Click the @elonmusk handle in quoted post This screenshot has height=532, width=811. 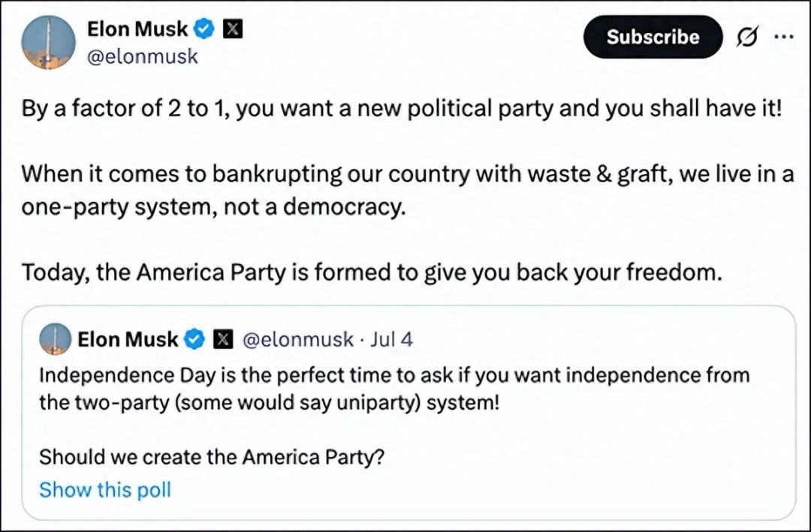coord(298,339)
